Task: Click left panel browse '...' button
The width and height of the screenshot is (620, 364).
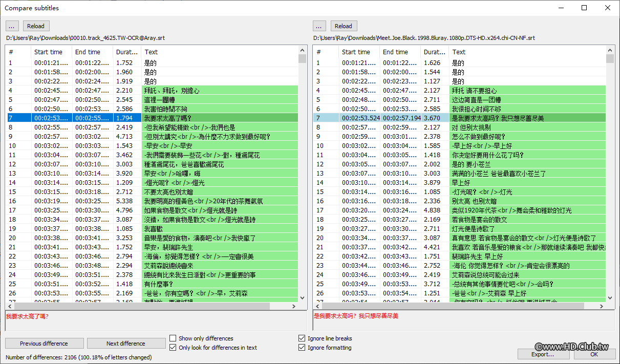Action: [x=12, y=26]
